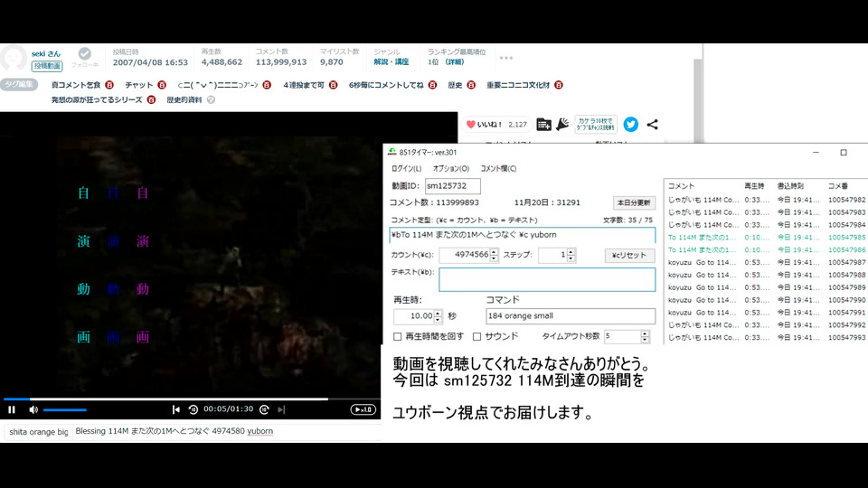This screenshot has height=488, width=868.
Task: Open the チャット tag link
Action: pos(139,85)
